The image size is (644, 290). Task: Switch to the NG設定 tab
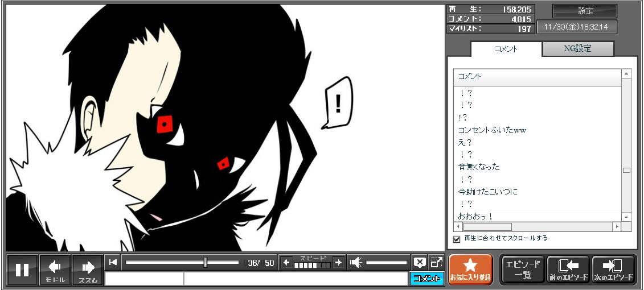click(577, 49)
